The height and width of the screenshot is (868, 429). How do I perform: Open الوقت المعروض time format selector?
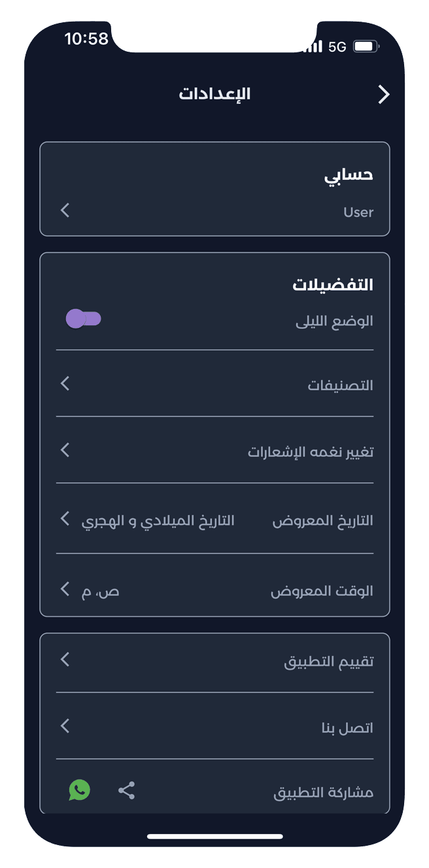(x=64, y=589)
